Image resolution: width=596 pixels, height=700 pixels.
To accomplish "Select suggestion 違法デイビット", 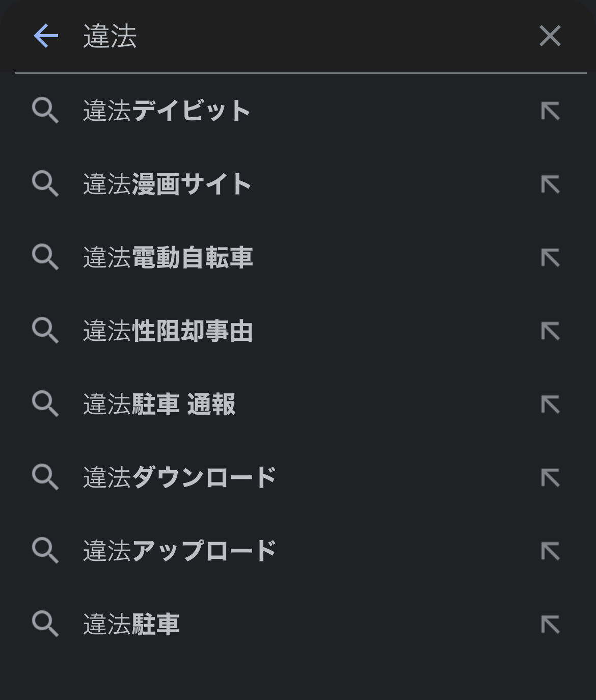I will click(x=167, y=111).
